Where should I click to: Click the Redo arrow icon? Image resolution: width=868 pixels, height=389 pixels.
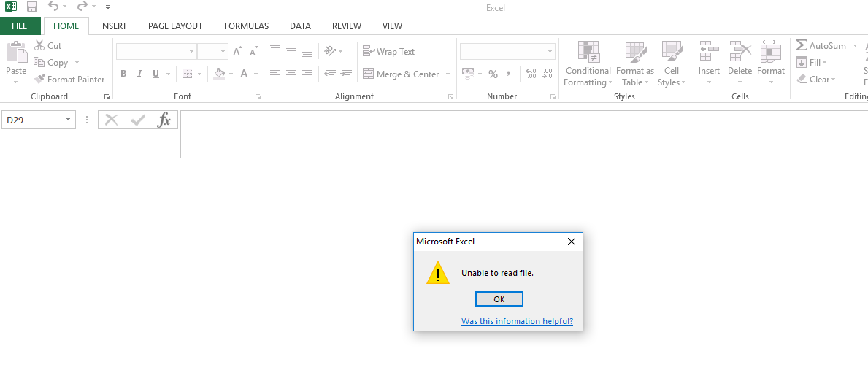point(82,7)
